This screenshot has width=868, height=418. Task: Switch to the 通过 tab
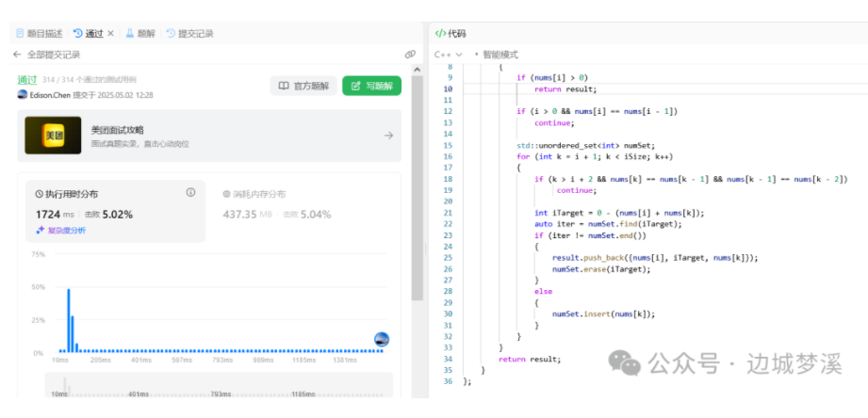coord(89,33)
